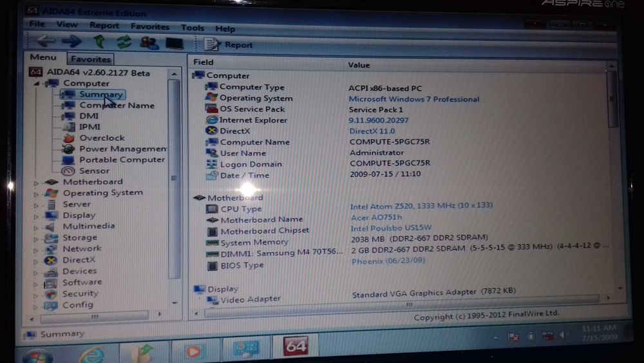
Task: Open Intel Atom Z520 CPU link
Action: tap(421, 206)
